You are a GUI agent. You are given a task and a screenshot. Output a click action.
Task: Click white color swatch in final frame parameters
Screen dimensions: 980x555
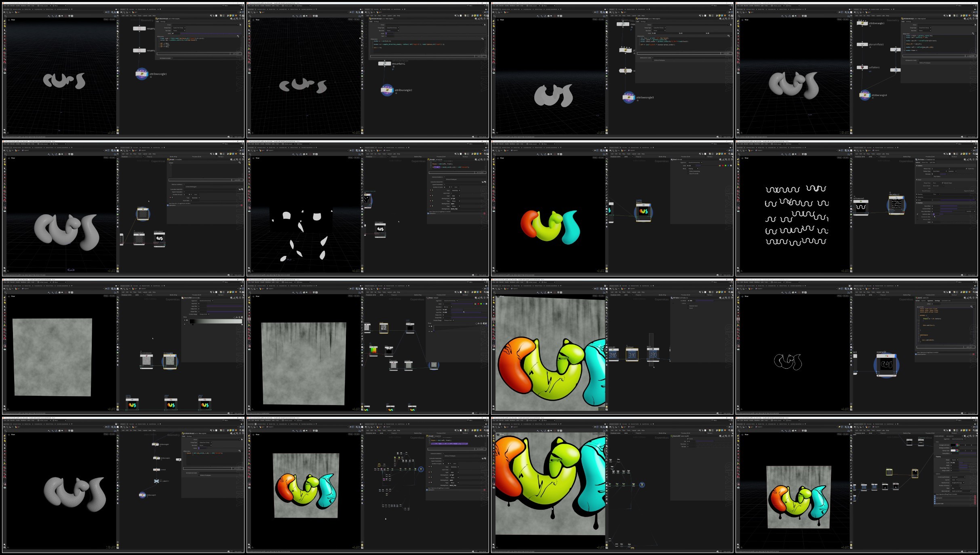coord(953,450)
